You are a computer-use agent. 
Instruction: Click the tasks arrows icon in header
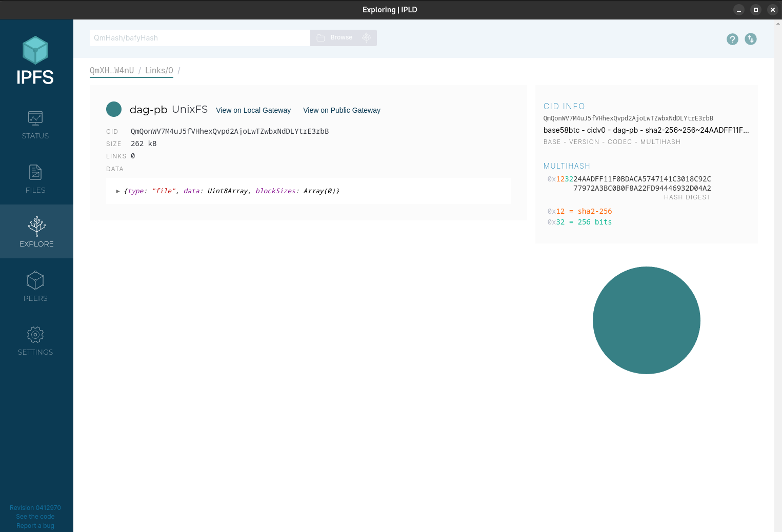[751, 39]
